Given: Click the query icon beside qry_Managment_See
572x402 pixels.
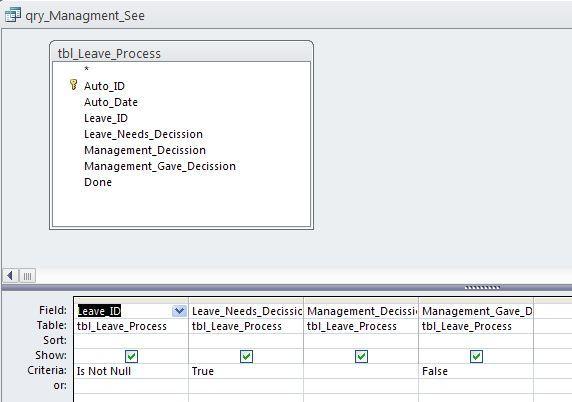Looking at the screenshot, I should pos(13,15).
